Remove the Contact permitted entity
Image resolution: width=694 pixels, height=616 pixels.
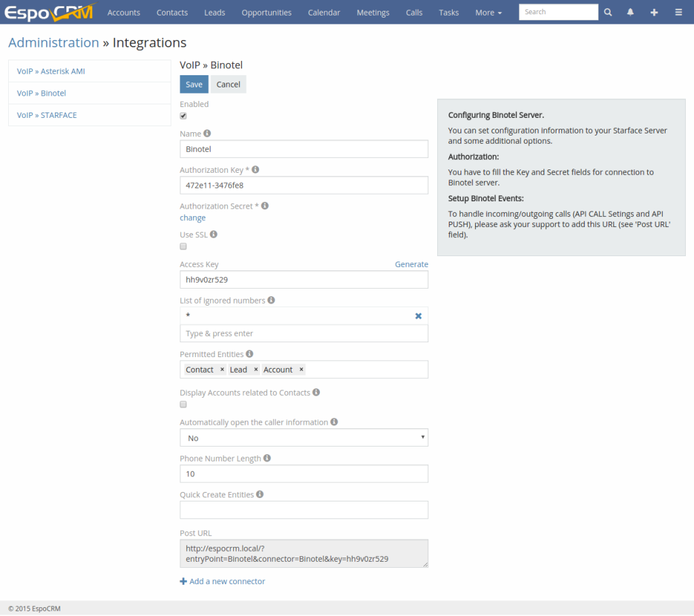point(222,369)
